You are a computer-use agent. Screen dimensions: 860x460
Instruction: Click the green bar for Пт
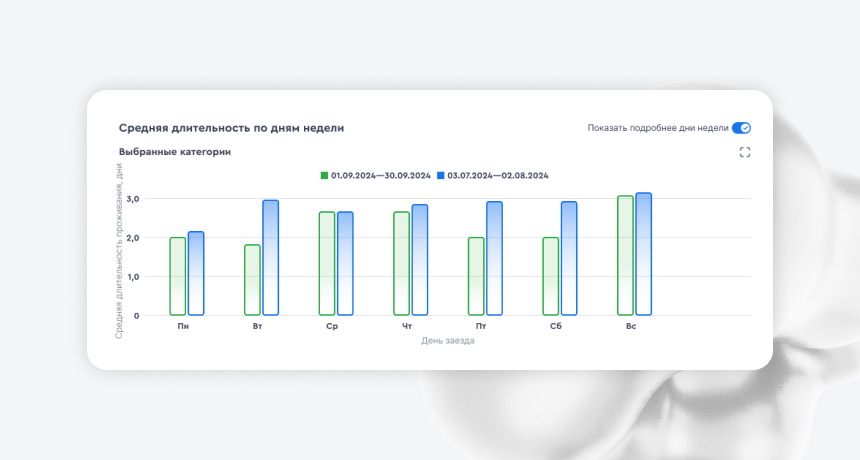[476, 276]
